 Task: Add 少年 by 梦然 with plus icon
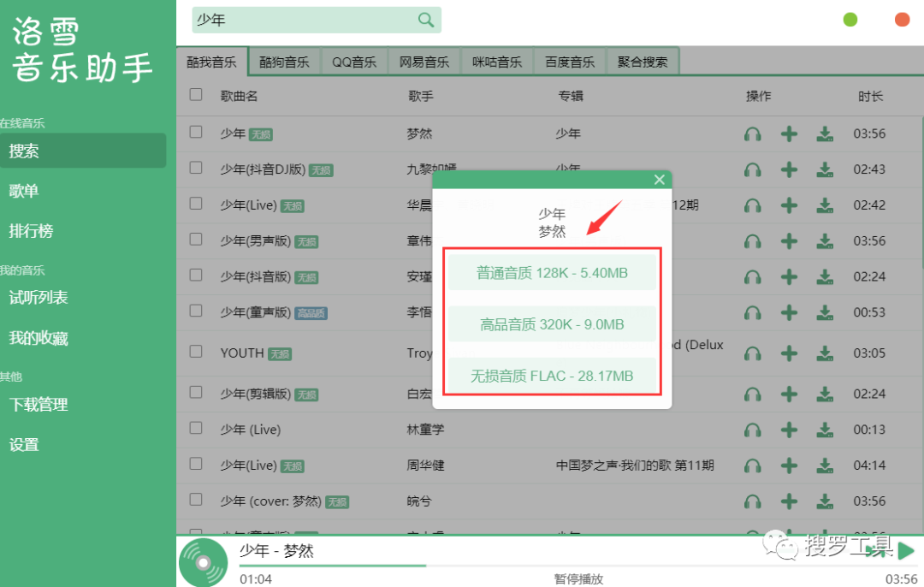tap(789, 133)
